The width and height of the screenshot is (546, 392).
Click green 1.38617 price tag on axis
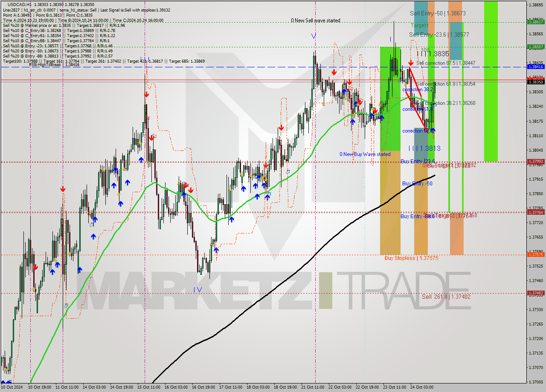coord(536,22)
